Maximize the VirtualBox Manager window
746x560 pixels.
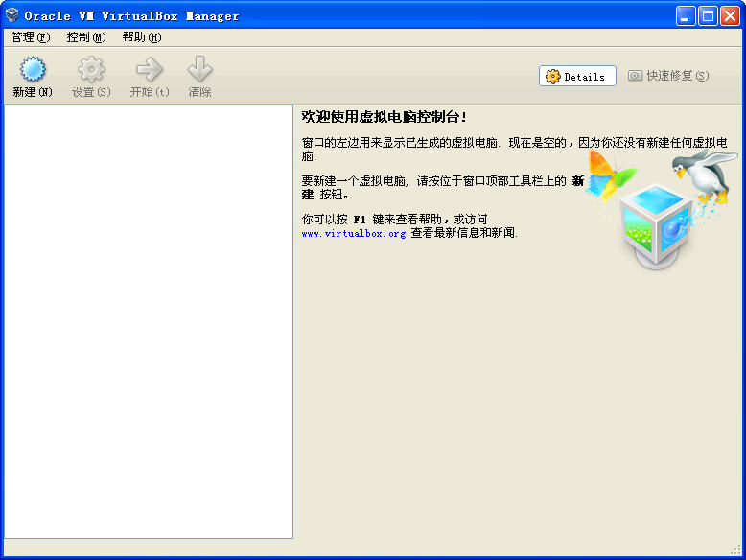(x=708, y=15)
